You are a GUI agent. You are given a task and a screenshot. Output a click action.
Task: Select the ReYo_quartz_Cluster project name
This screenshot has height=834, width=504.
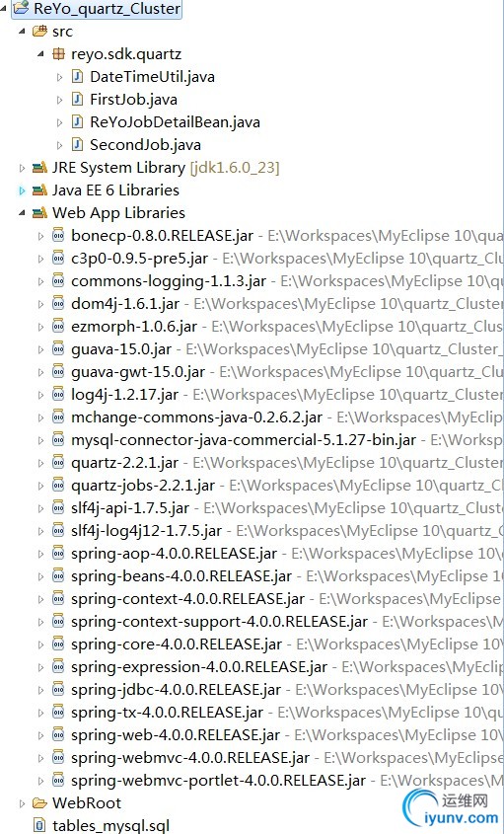107,9
